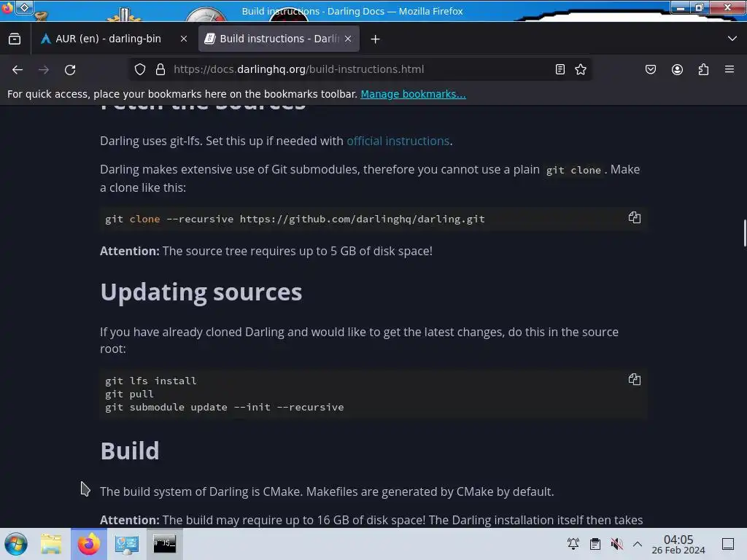
Task: Select the Build instructions tab
Action: 279,39
